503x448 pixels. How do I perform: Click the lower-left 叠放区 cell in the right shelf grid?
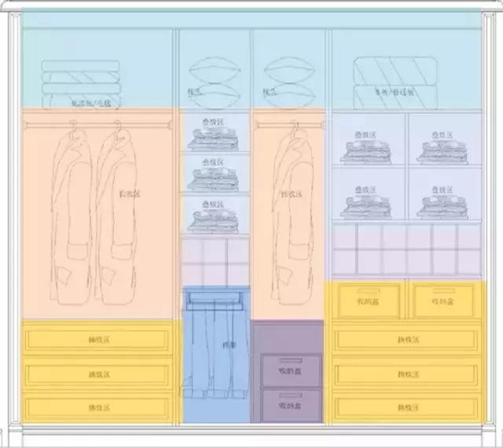368,194
